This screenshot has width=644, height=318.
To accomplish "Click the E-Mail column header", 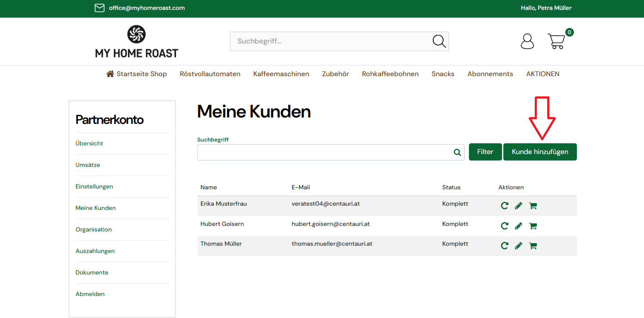I will 301,187.
